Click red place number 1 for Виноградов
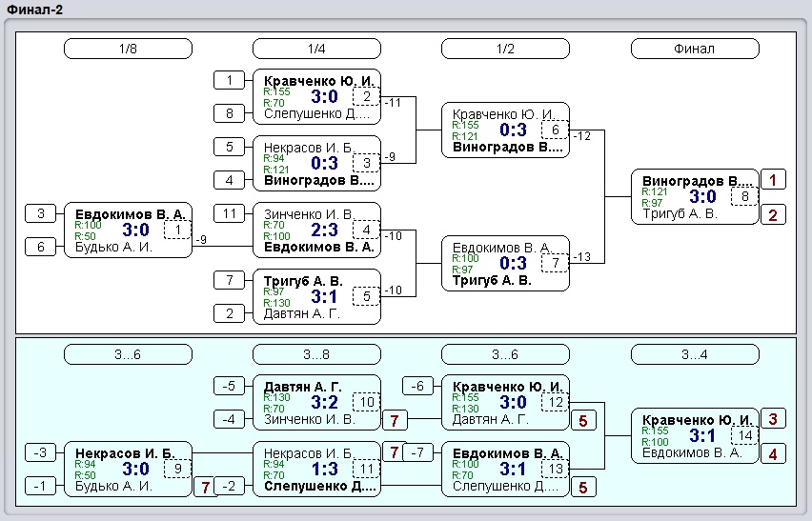Screen dimensions: 812x521 [773, 180]
